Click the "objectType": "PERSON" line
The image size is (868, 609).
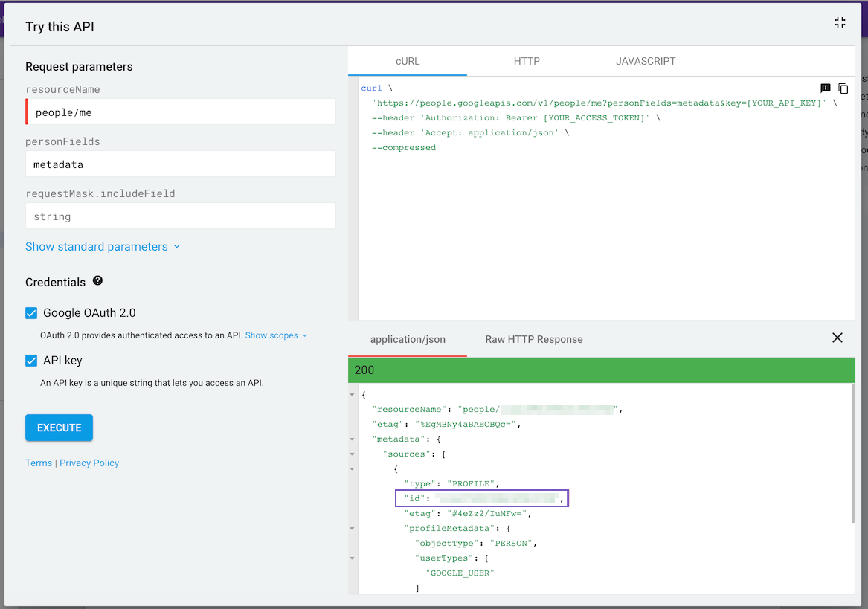(476, 543)
